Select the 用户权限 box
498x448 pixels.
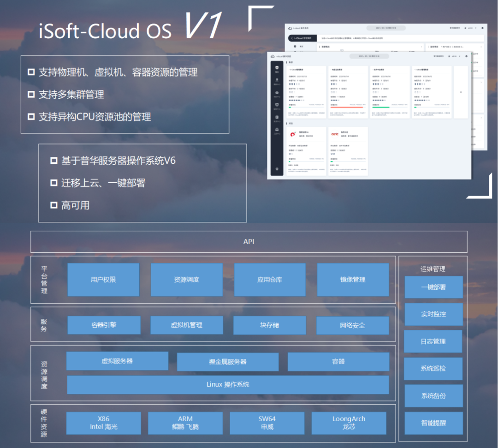pyautogui.click(x=103, y=280)
